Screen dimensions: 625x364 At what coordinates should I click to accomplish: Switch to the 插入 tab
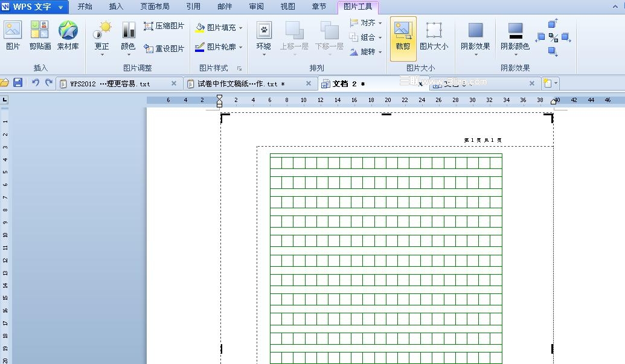[116, 7]
